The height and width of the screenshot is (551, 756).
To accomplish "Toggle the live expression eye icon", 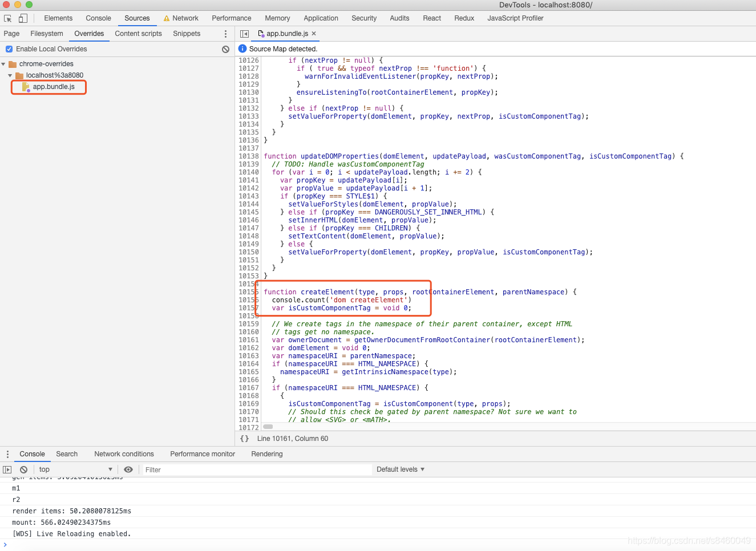I will [128, 469].
